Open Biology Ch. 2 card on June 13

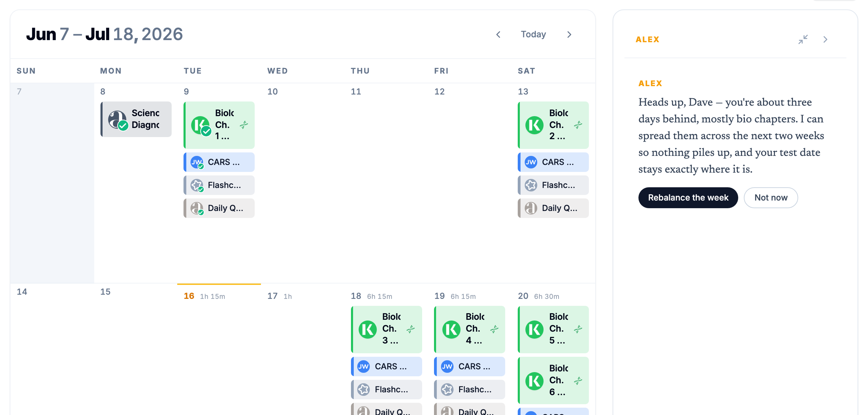click(553, 125)
